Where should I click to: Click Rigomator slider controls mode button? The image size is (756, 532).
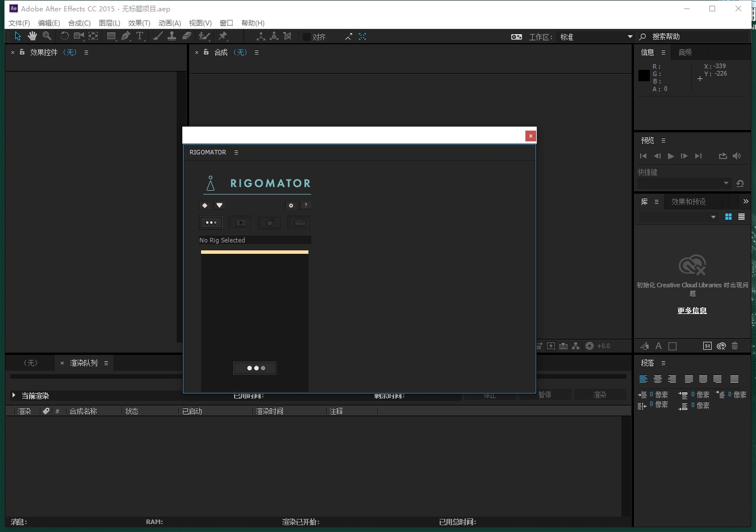coord(299,223)
